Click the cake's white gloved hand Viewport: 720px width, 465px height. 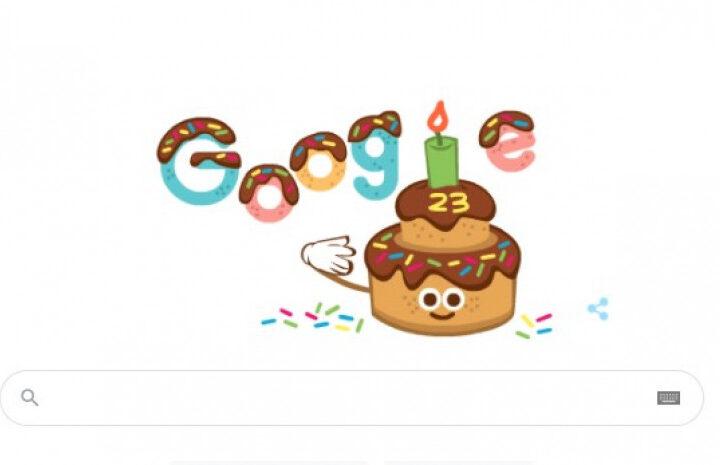click(328, 255)
